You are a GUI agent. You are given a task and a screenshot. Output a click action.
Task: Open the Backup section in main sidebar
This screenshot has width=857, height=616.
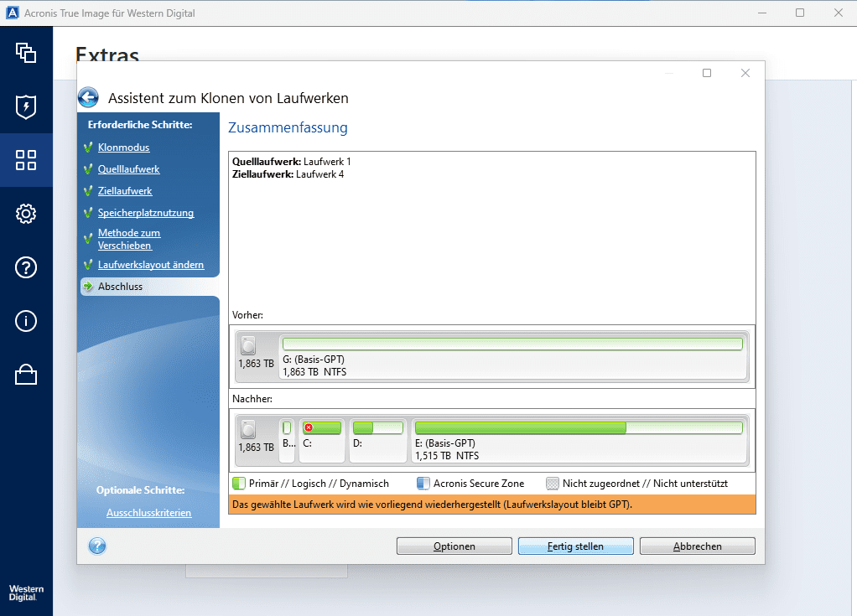pyautogui.click(x=26, y=53)
